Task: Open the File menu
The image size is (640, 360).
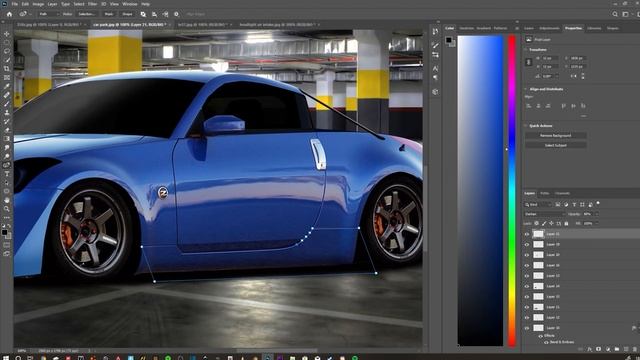Action: click(x=15, y=4)
